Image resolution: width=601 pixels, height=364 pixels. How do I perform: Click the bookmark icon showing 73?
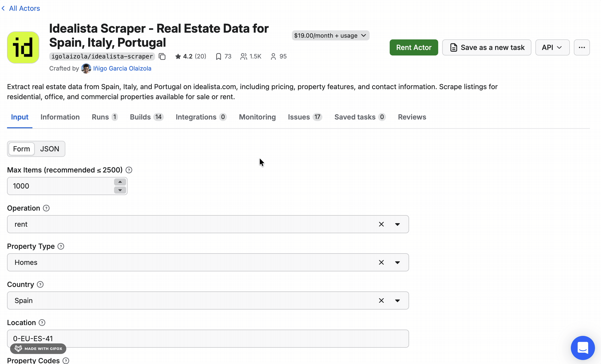pos(218,56)
